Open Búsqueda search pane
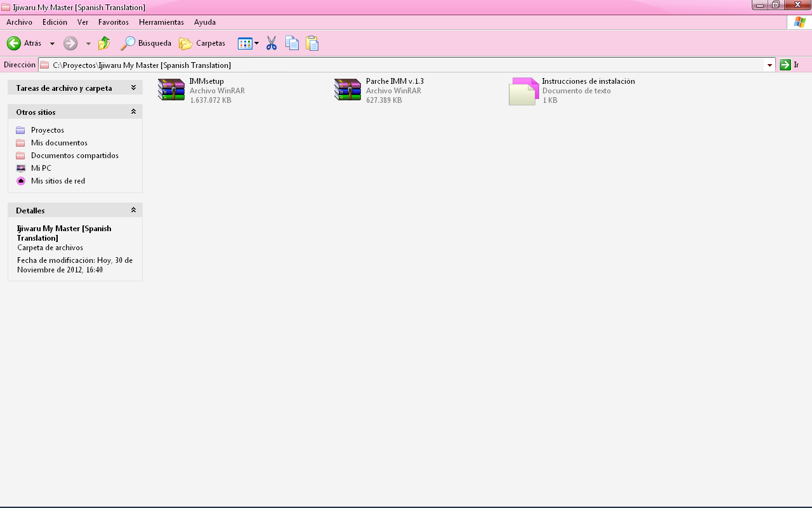Screen dimensions: 812x508 coord(146,43)
